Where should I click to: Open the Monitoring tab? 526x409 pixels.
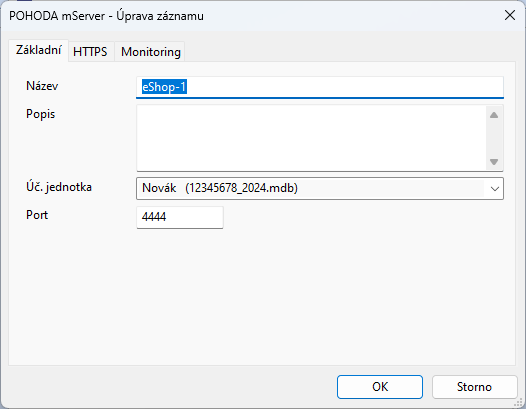(x=151, y=52)
